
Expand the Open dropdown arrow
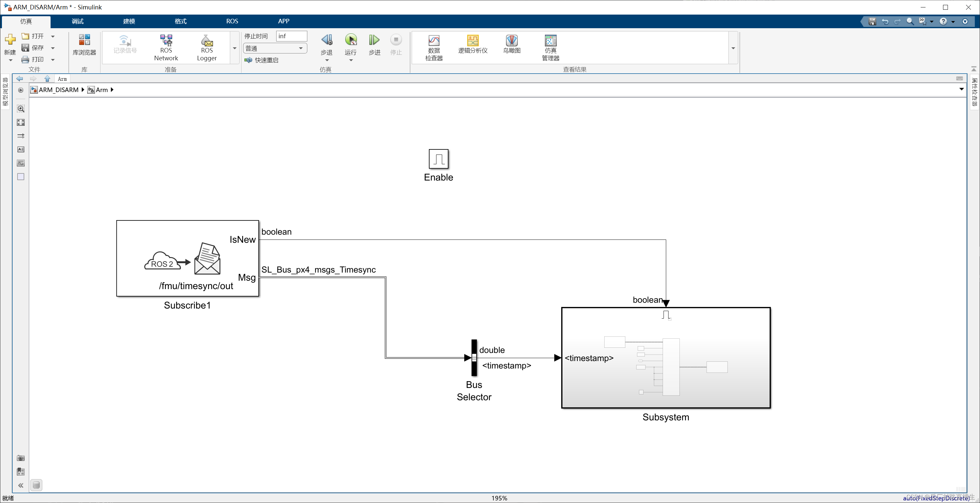[x=53, y=37]
